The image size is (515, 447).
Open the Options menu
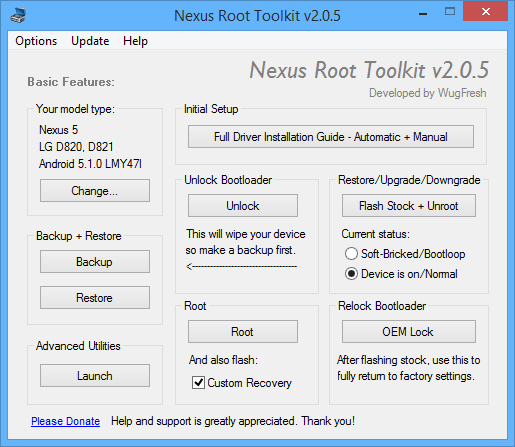click(36, 41)
